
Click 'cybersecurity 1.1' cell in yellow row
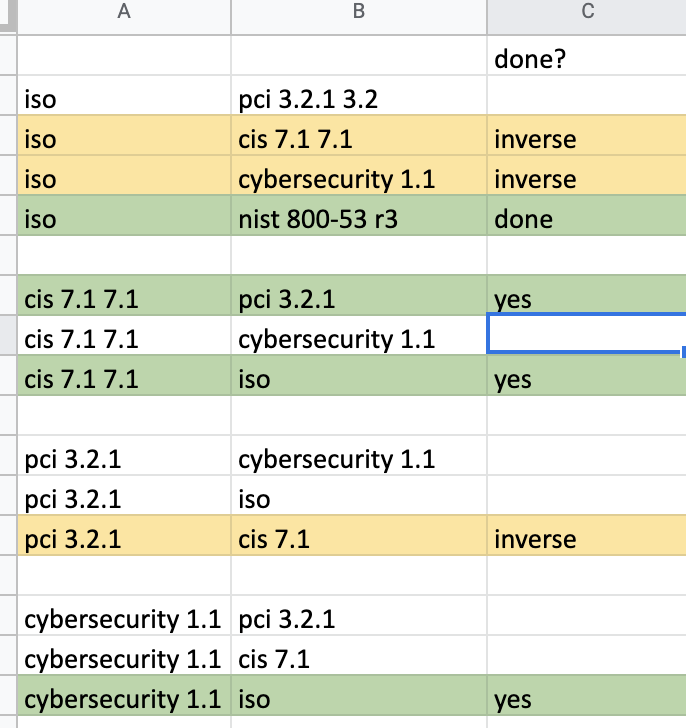pos(359,176)
